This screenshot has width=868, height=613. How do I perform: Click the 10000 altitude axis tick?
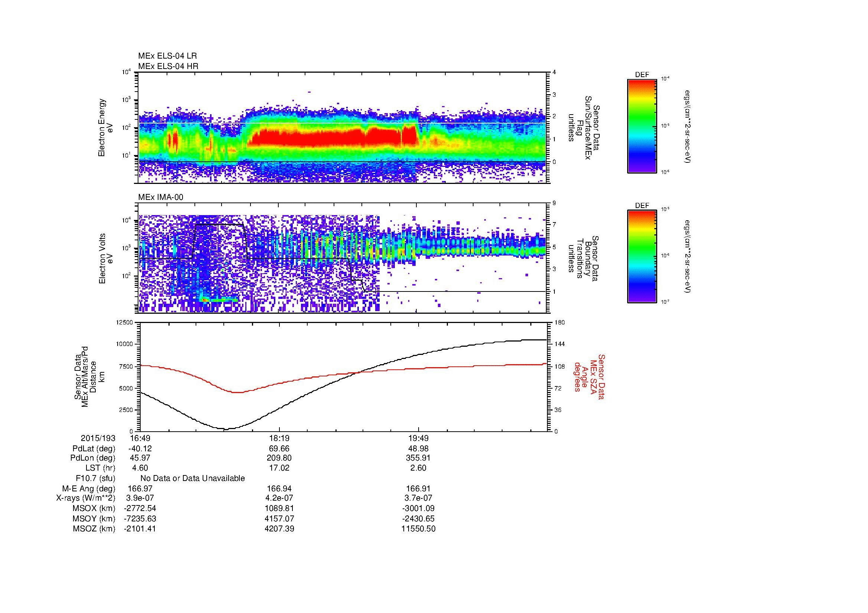pyautogui.click(x=125, y=344)
